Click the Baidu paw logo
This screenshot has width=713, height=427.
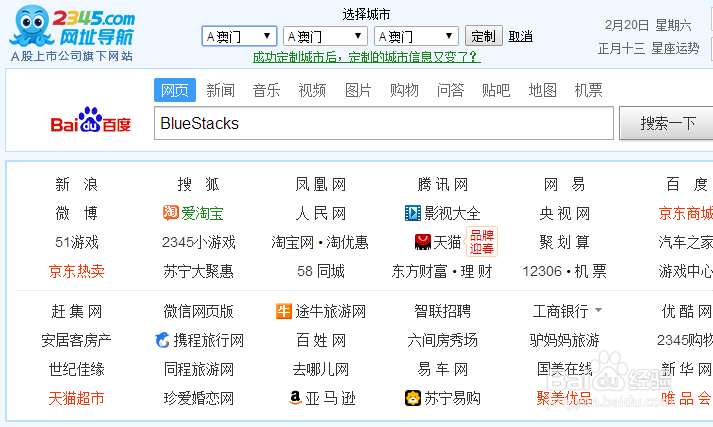coord(90,120)
